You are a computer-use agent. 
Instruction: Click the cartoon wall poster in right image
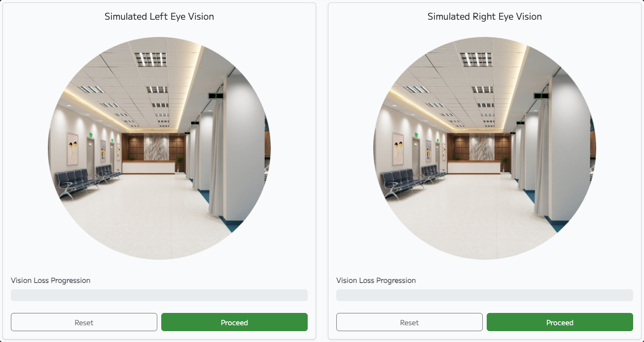pos(398,149)
